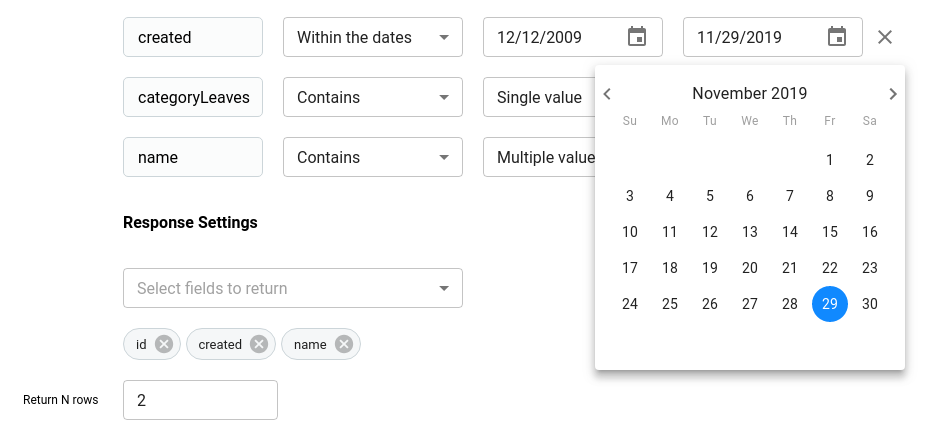Remove the id field chip
Viewport: 943px width, 432px height.
pyautogui.click(x=164, y=344)
